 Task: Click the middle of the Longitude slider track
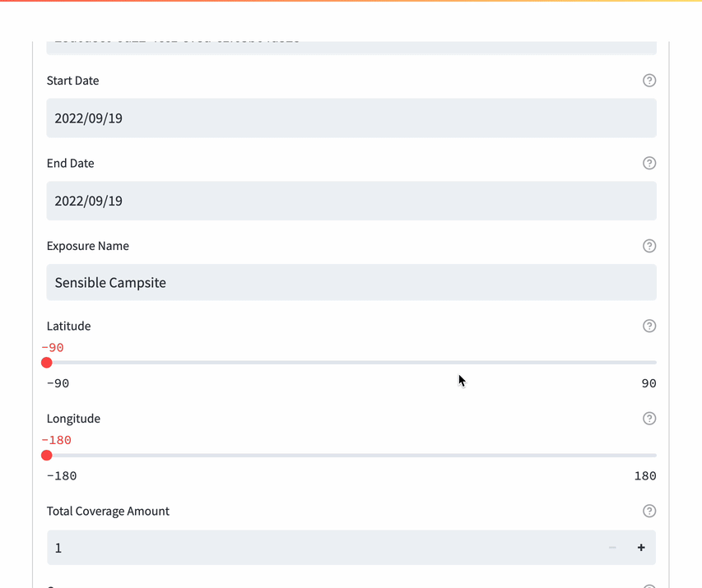(x=351, y=456)
